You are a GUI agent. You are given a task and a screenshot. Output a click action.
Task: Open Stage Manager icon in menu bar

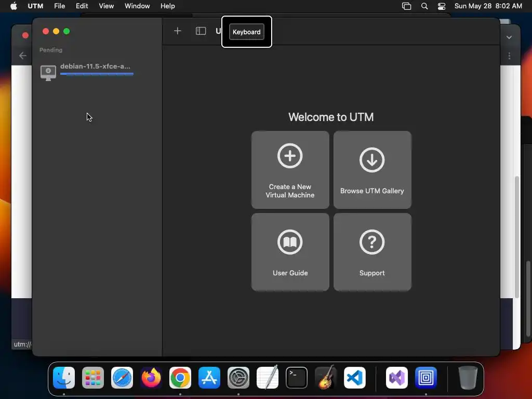(x=406, y=6)
